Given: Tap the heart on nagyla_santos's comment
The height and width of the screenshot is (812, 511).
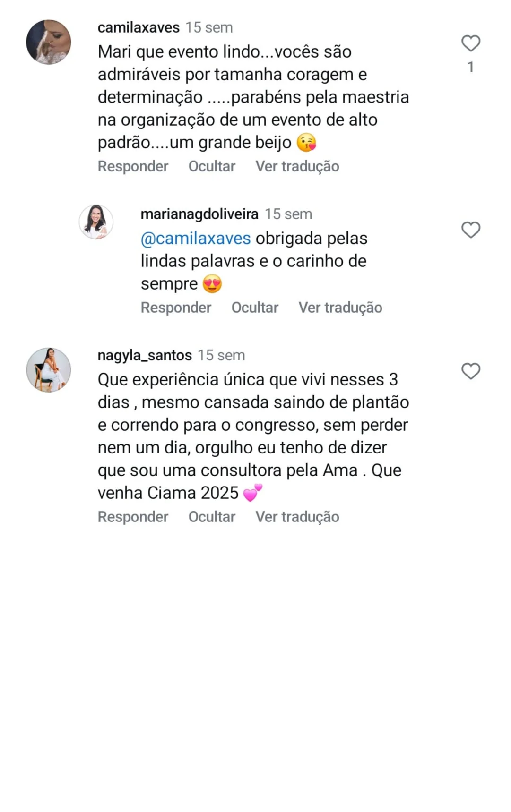Looking at the screenshot, I should click(x=470, y=371).
